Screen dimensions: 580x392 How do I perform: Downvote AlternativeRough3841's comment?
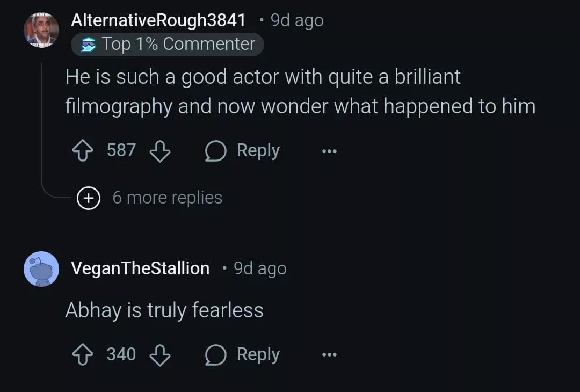coord(160,151)
